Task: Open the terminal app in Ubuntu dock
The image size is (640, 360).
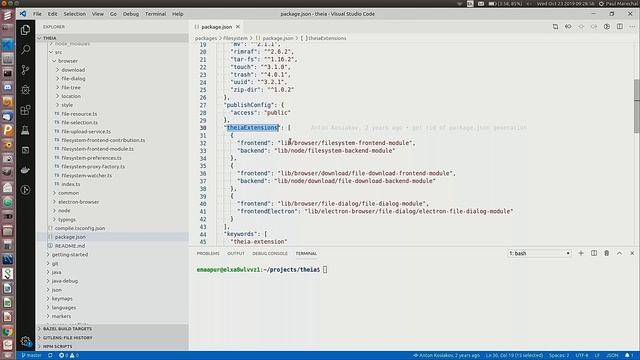Action: coord(7,73)
